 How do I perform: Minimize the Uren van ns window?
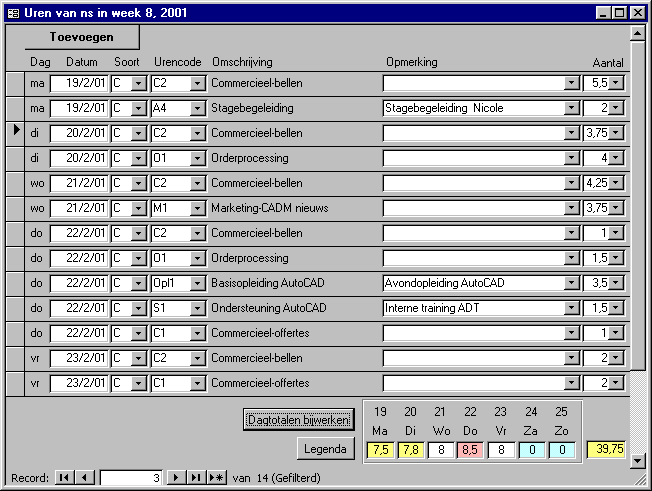click(604, 13)
